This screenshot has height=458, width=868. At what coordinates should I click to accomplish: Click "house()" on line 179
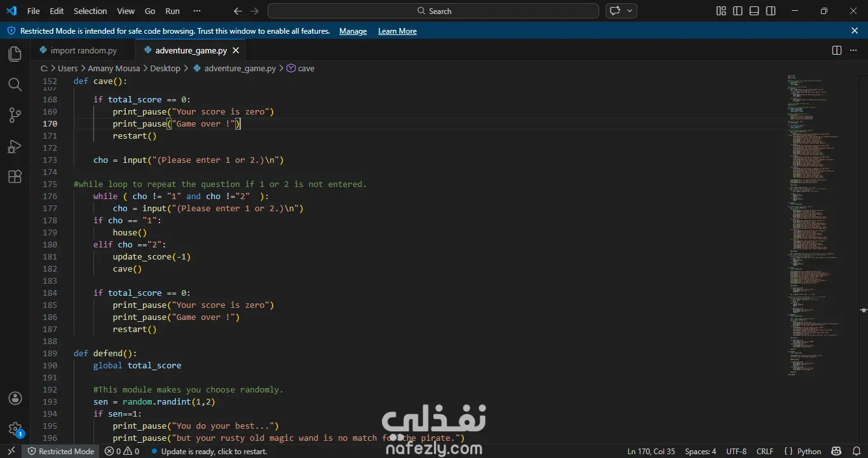(130, 232)
